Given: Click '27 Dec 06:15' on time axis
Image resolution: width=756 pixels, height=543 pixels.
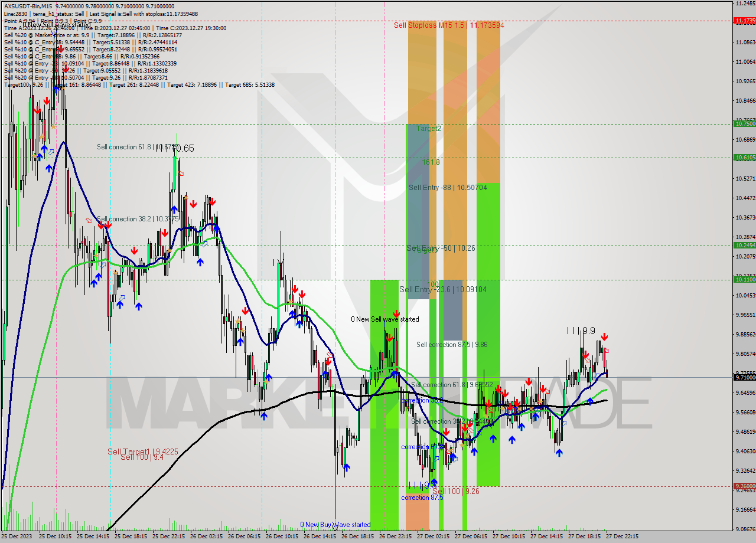Looking at the screenshot, I should click(472, 537).
